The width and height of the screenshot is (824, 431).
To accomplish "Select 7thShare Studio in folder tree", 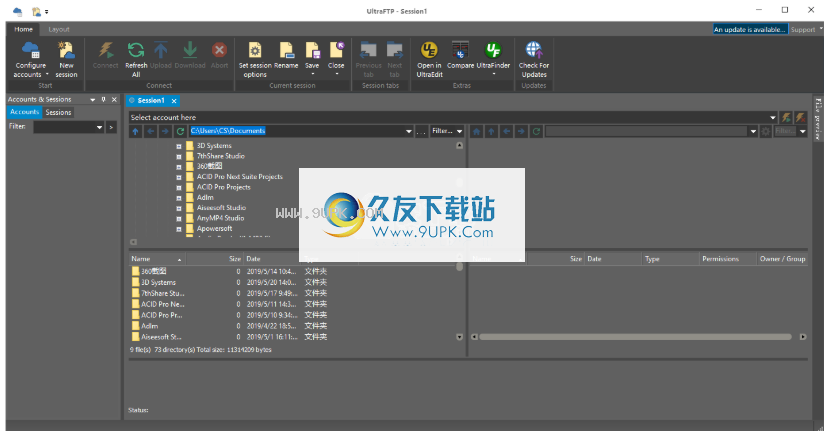I will coord(220,156).
